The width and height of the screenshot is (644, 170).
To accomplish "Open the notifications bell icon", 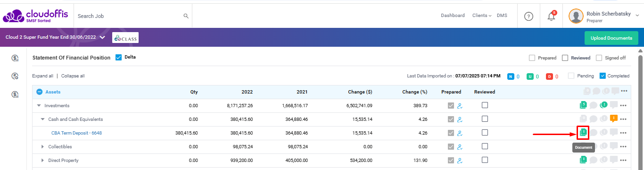I will tap(551, 16).
